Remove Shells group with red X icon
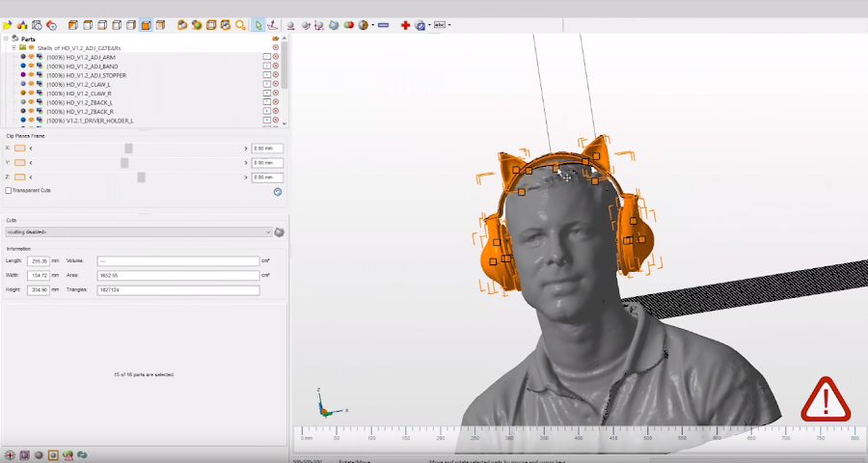 point(276,47)
